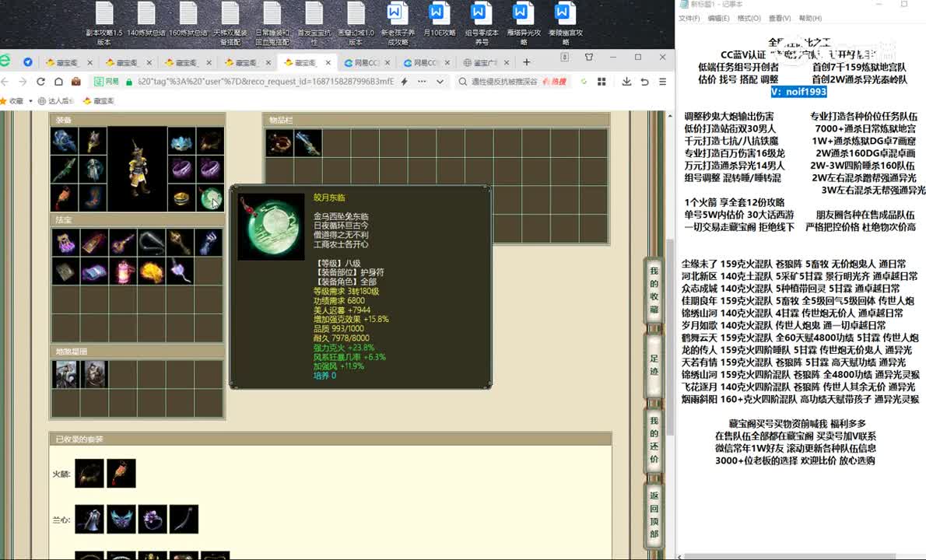The width and height of the screenshot is (926, 560).
Task: Click the 我的收藏 side button
Action: click(654, 289)
